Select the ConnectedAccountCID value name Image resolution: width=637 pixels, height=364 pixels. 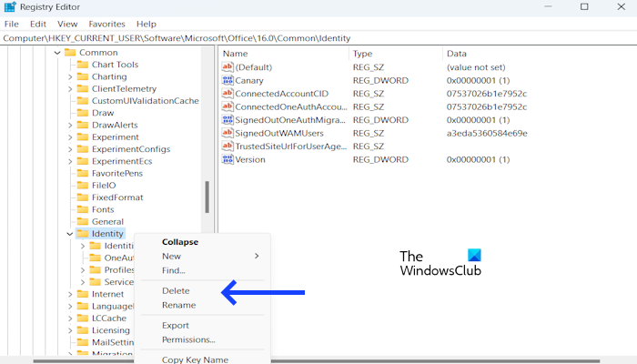(281, 94)
